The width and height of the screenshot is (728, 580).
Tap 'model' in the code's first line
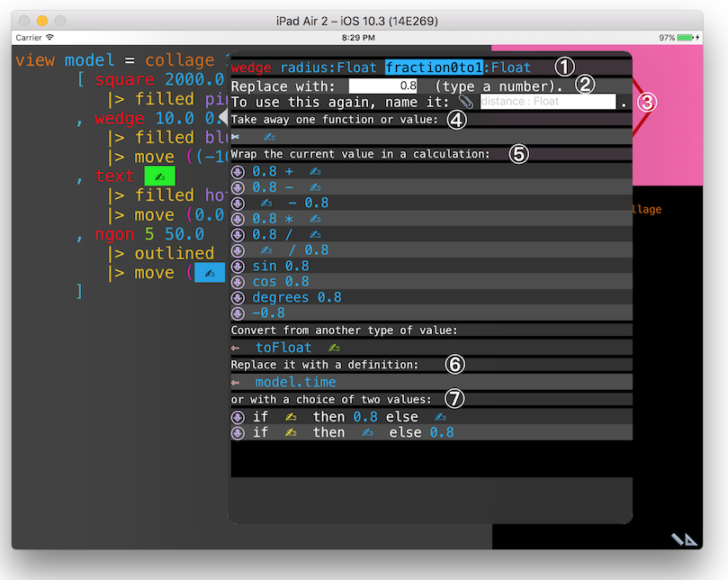point(89,60)
